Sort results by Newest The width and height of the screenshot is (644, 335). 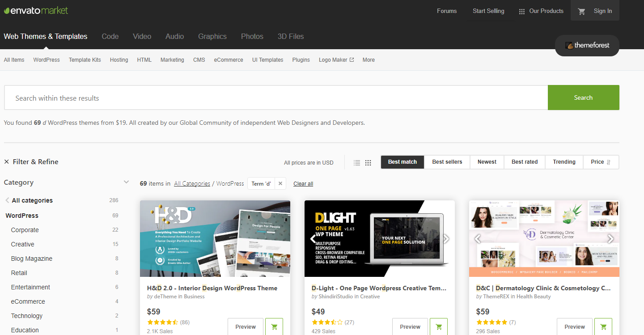click(x=487, y=162)
